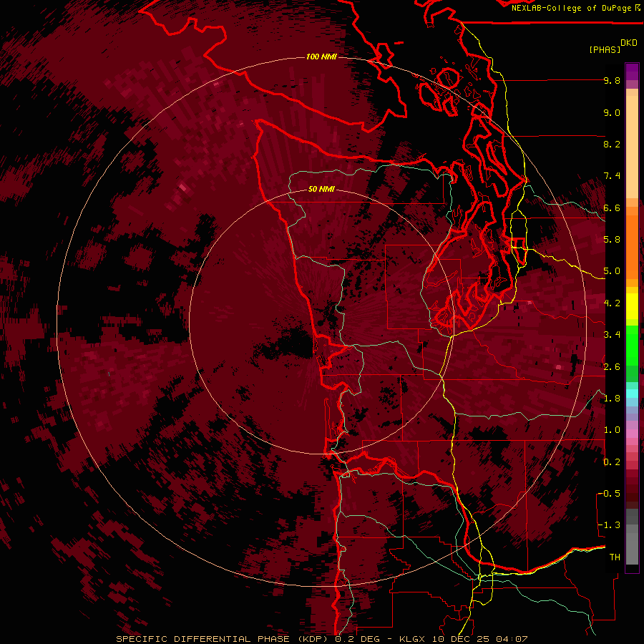The width and height of the screenshot is (644, 644).
Task: Click the 100 NMI range ring label
Action: pos(321,57)
